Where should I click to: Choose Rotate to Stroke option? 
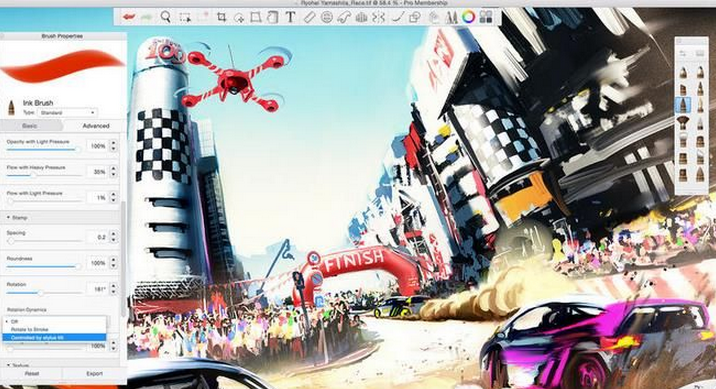(54, 329)
